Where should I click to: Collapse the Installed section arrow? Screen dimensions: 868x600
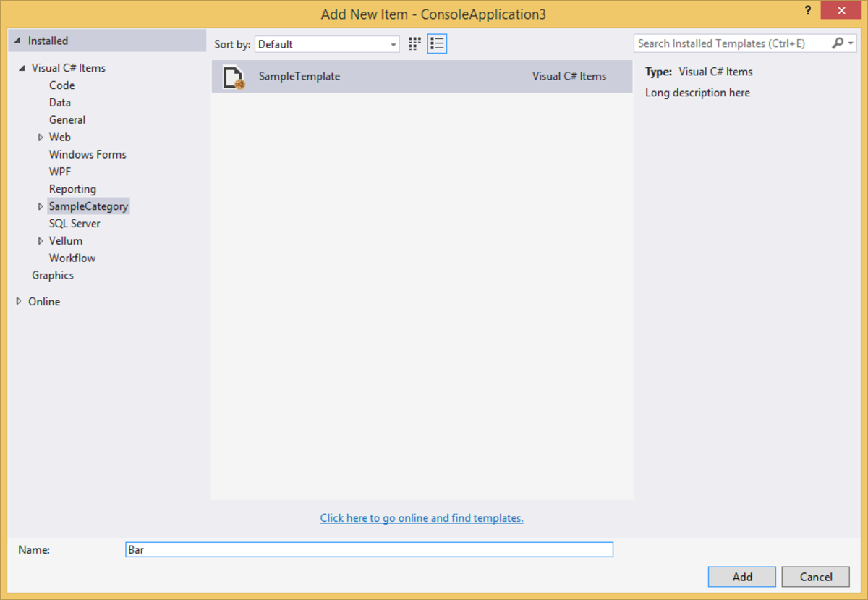(x=18, y=41)
